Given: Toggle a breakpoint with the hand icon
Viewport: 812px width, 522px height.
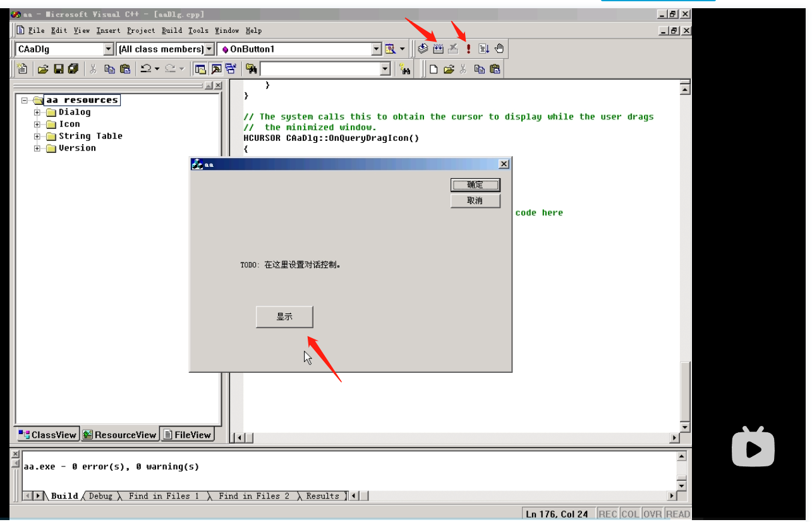Looking at the screenshot, I should [499, 49].
